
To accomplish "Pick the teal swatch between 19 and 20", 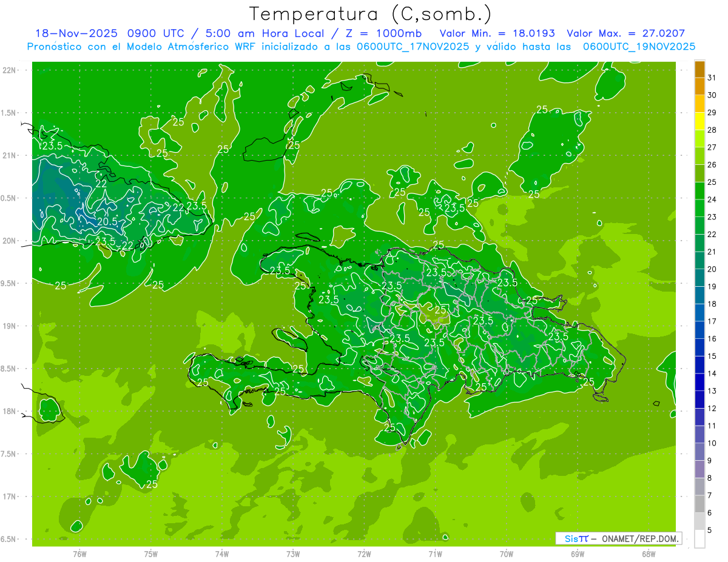I will pyautogui.click(x=699, y=278).
